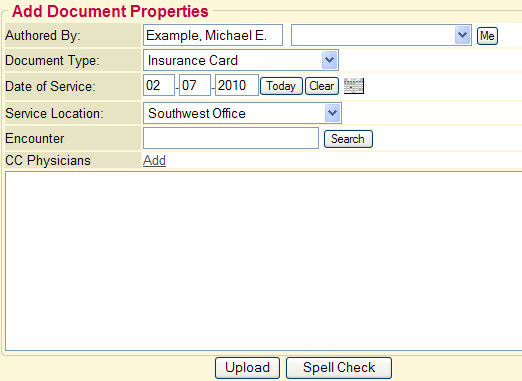
Task: Select the Insurance Card document type box
Action: [x=241, y=60]
